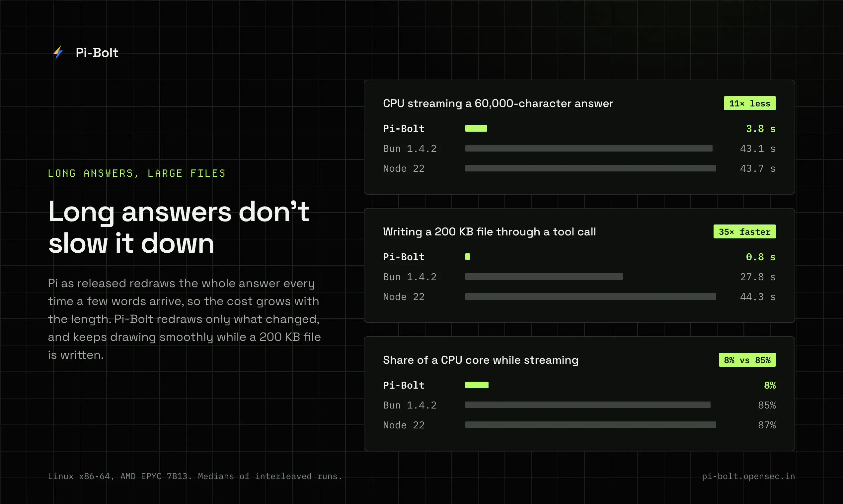Click the '3.8 s' value
Screen dimensions: 843x504
pyautogui.click(x=761, y=129)
